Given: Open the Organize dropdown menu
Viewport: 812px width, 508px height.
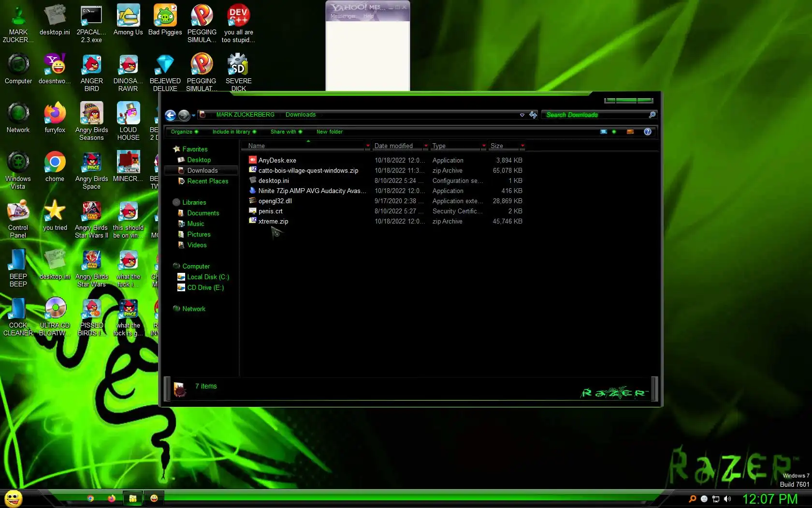Looking at the screenshot, I should point(185,132).
